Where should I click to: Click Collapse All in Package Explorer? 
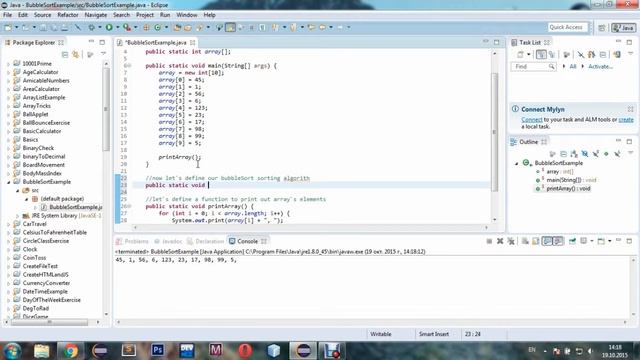pos(64,54)
